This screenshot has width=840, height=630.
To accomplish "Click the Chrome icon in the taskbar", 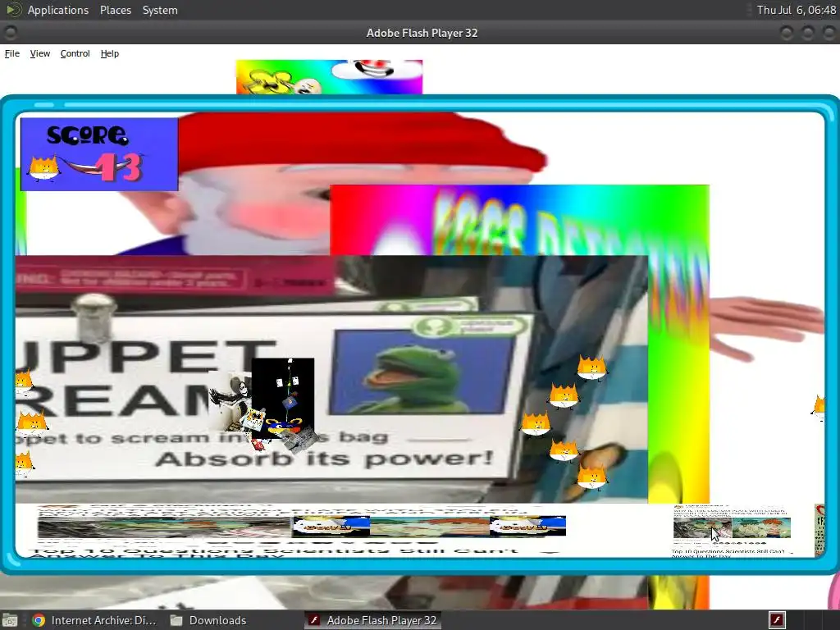I will (x=39, y=620).
